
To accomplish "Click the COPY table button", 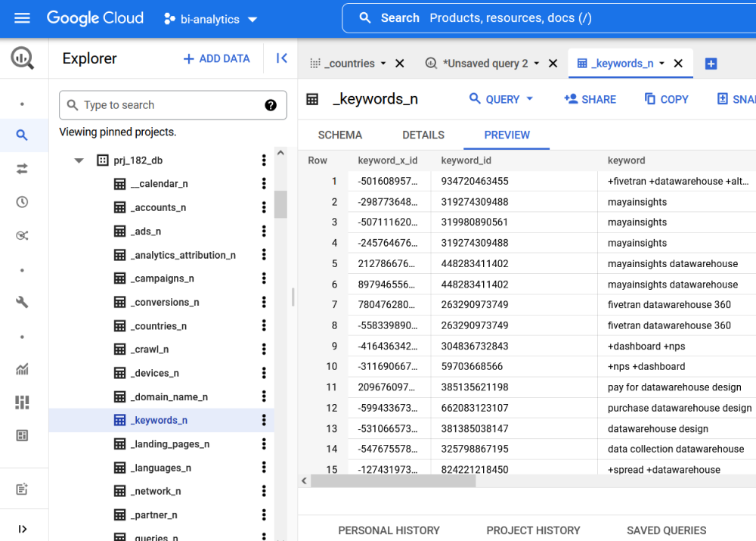I will (666, 99).
